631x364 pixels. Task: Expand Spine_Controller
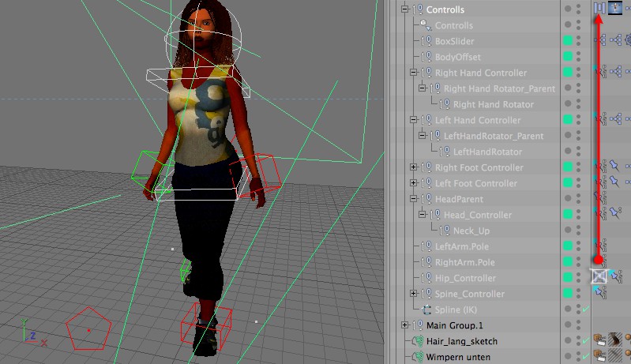413,294
